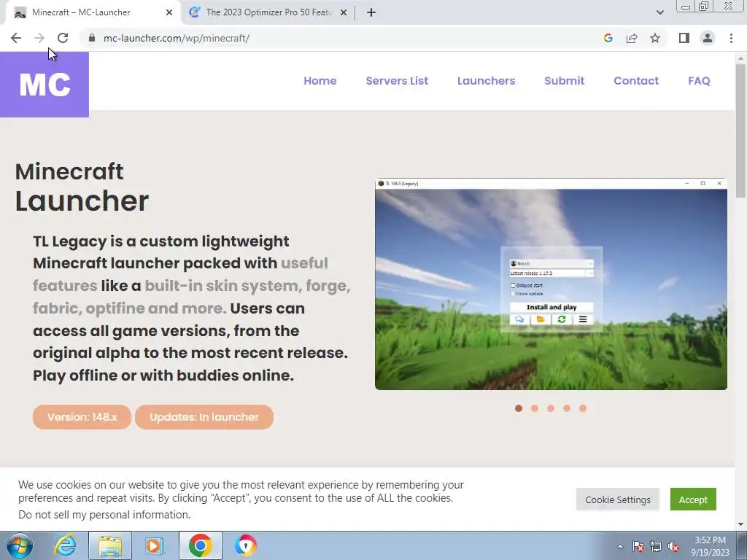Click the 'Minecraft Launcher' heading
This screenshot has width=747, height=560.
click(82, 187)
